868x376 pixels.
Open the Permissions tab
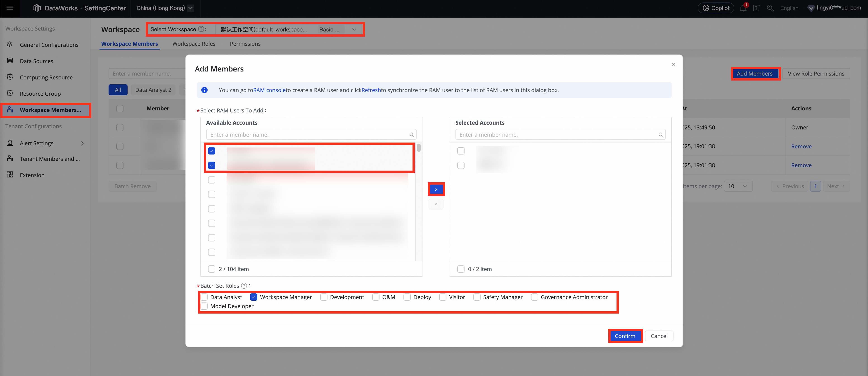[245, 43]
